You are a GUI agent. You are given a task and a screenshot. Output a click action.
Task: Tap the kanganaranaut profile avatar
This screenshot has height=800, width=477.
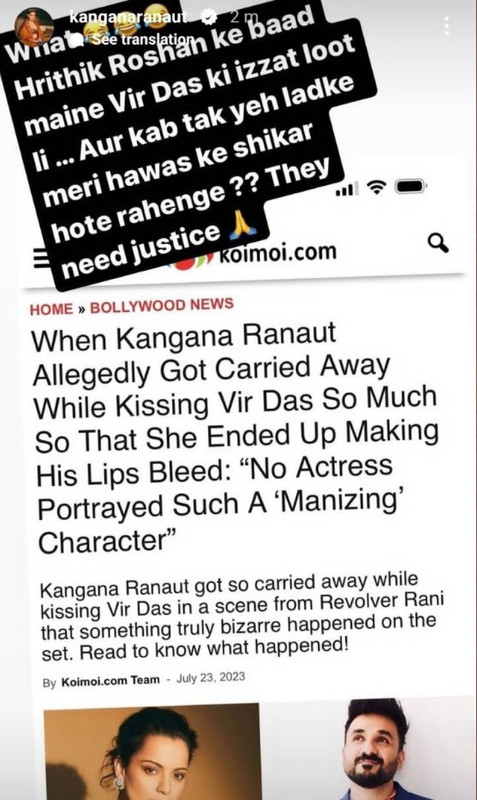(x=34, y=27)
